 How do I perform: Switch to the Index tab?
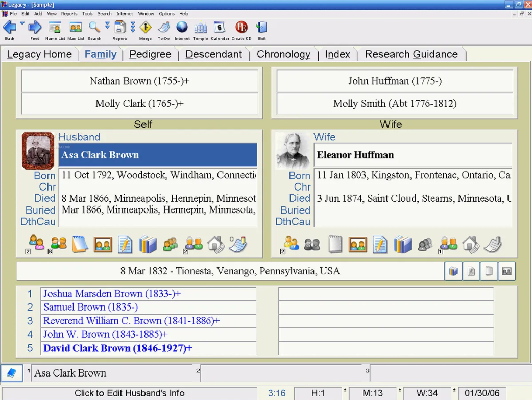(x=337, y=54)
